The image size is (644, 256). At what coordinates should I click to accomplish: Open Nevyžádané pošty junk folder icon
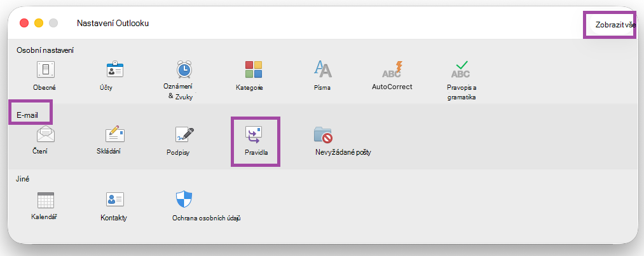323,134
